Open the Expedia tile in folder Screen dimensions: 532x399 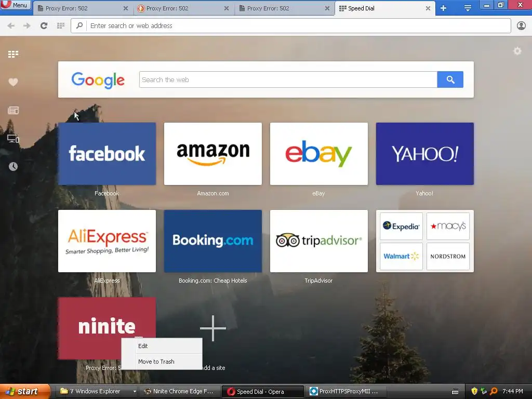coord(401,227)
